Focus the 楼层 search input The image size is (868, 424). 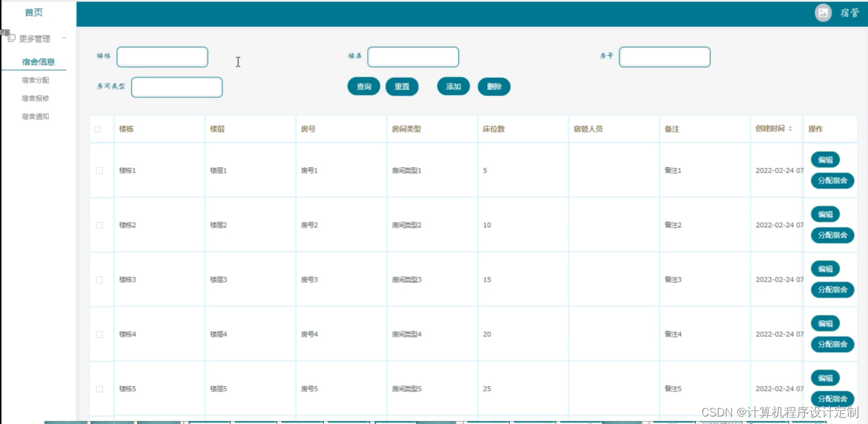(413, 57)
